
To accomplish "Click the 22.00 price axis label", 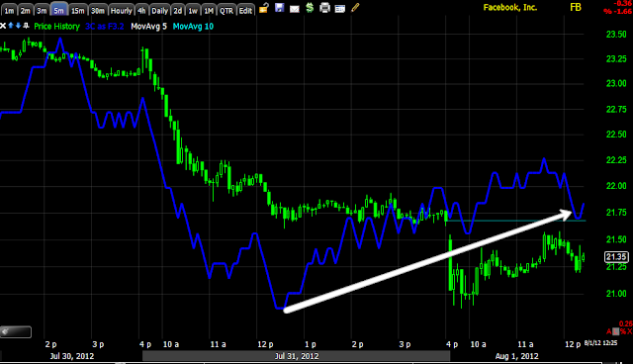I will coord(616,186).
